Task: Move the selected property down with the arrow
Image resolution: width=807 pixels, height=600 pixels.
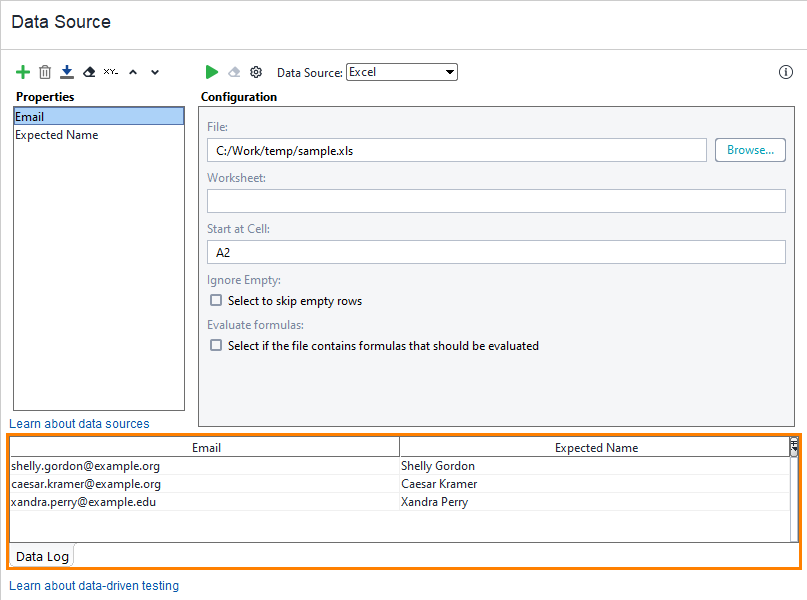Action: click(154, 71)
